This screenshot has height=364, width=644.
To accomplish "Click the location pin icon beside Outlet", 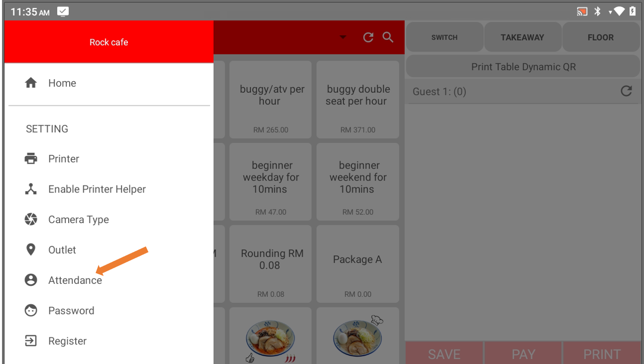I will (x=31, y=250).
